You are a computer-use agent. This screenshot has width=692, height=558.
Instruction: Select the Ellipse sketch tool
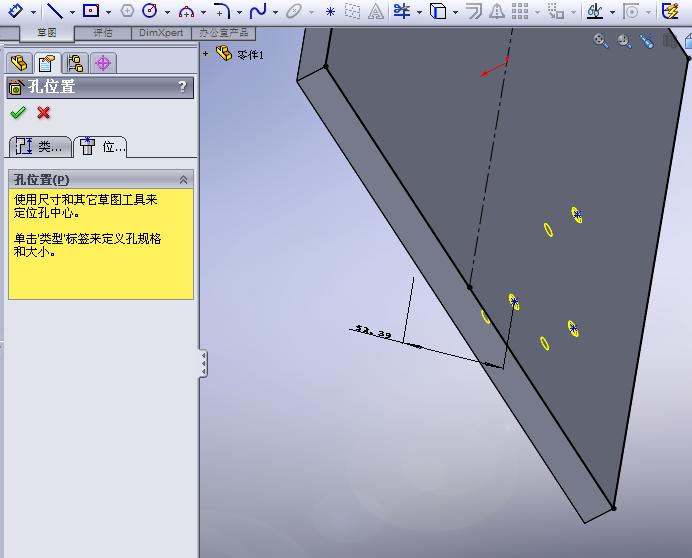[x=293, y=11]
